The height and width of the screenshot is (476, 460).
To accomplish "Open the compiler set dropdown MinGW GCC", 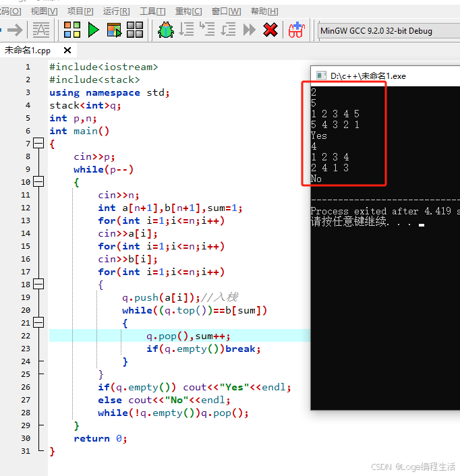I will 389,30.
